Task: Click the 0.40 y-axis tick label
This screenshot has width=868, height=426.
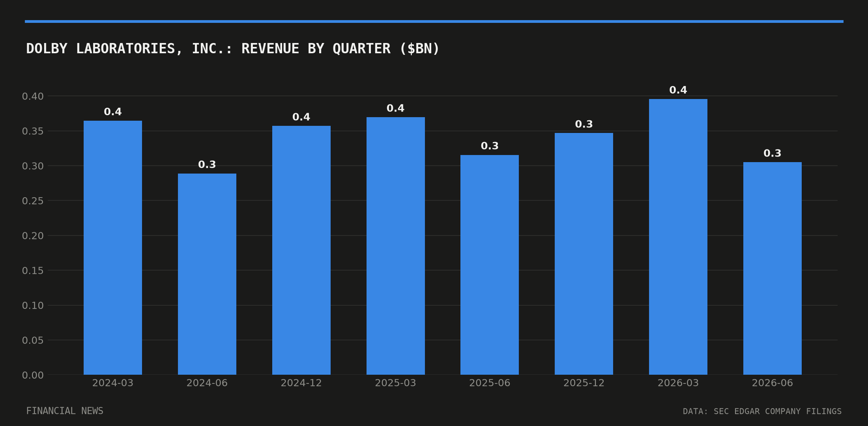Action: (33, 96)
